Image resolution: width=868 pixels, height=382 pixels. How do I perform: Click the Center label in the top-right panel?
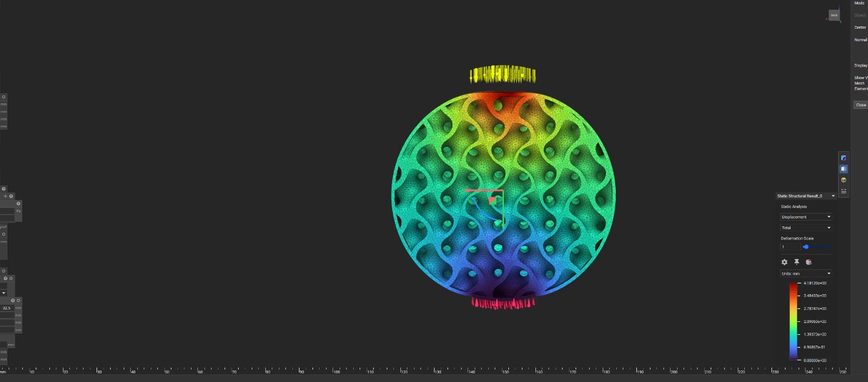(x=860, y=28)
